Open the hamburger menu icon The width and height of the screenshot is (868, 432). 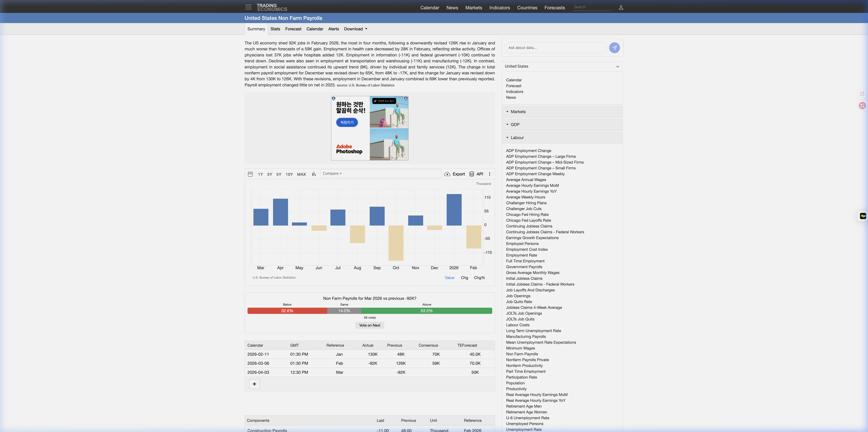(x=248, y=7)
